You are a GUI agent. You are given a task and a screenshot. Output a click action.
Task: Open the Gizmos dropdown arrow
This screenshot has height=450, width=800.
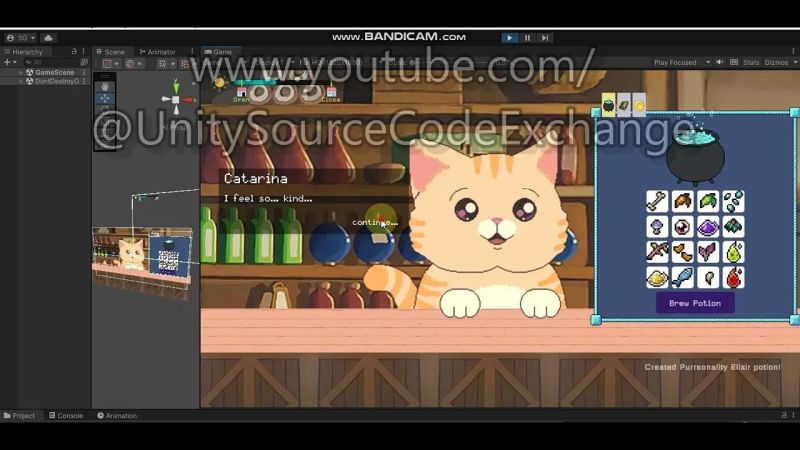tap(795, 62)
